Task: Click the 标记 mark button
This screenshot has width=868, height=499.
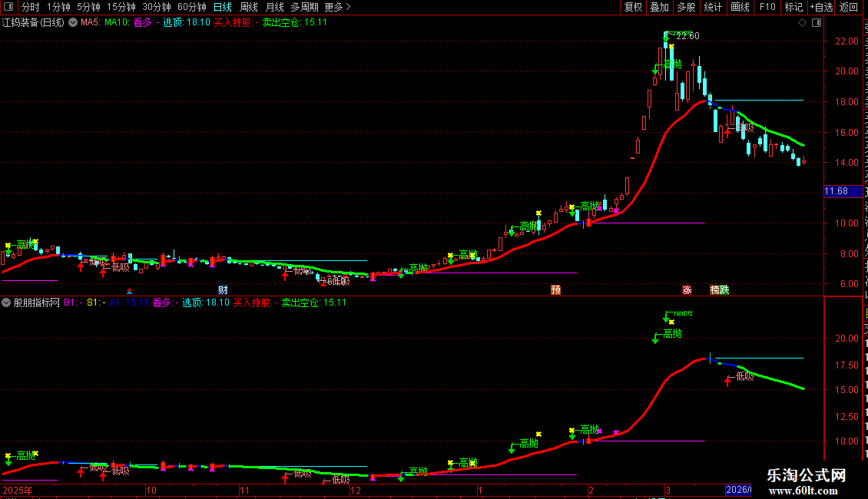Action: point(793,7)
